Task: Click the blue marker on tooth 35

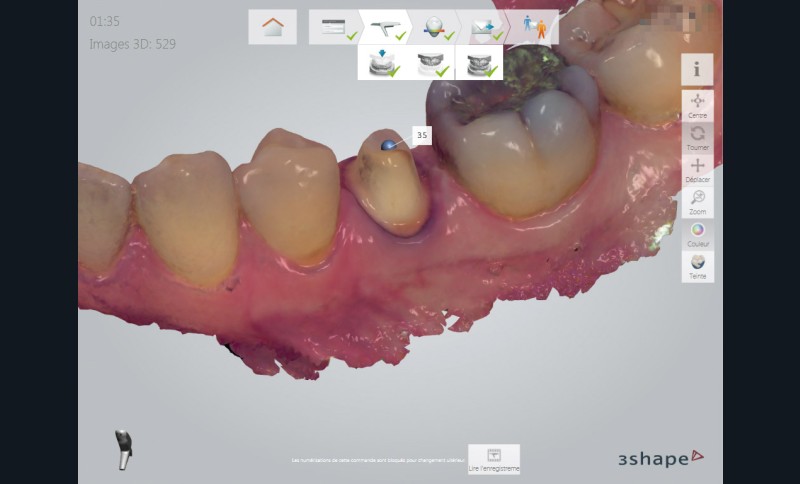Action: coord(387,146)
